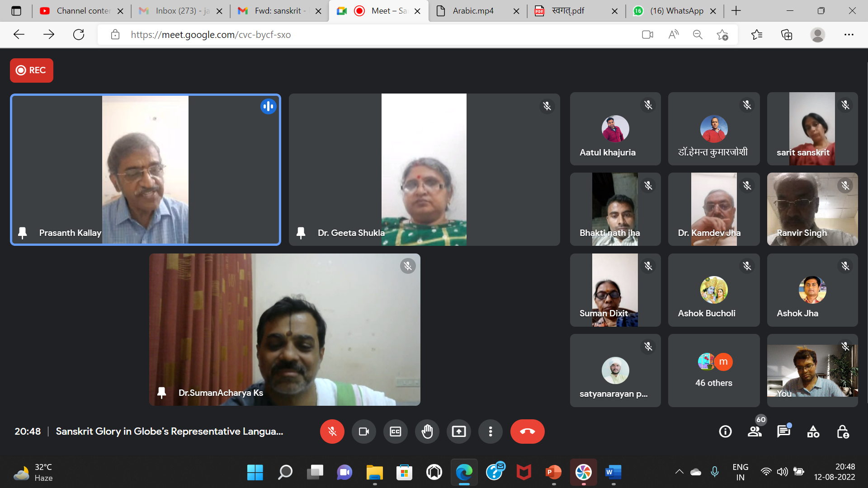Switch to the WhatsApp browser tab
Image resolution: width=868 pixels, height=488 pixels.
click(676, 11)
